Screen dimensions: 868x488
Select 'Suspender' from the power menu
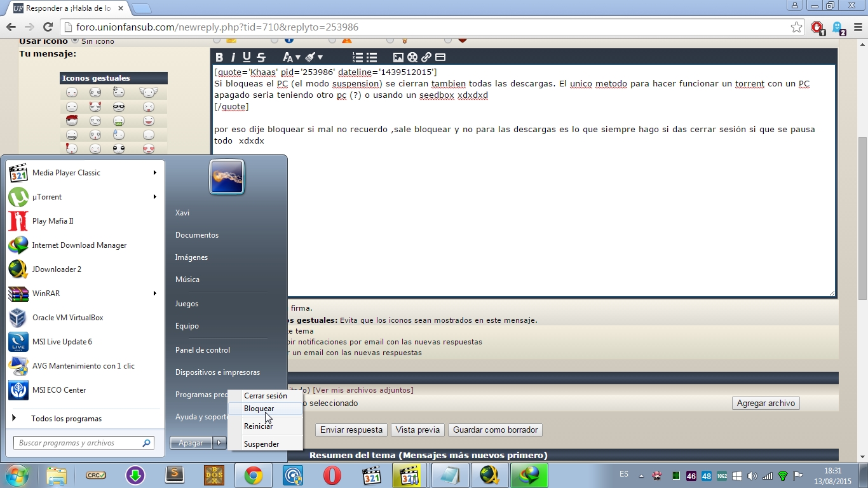point(266,444)
